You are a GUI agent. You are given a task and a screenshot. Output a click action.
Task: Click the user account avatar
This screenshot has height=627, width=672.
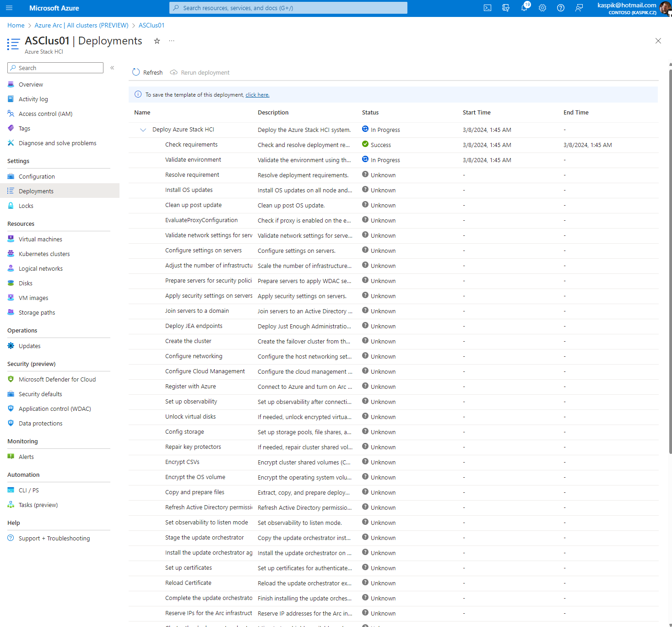(x=665, y=8)
